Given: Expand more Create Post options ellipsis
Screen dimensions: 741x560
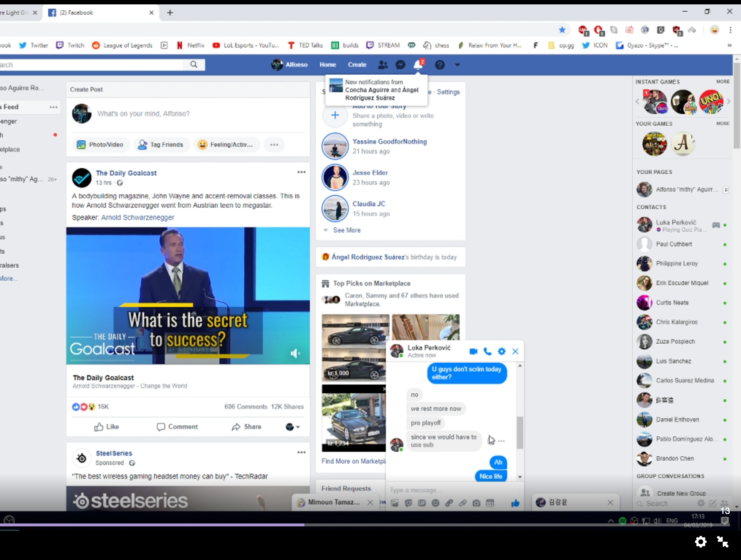Looking at the screenshot, I should 274,145.
